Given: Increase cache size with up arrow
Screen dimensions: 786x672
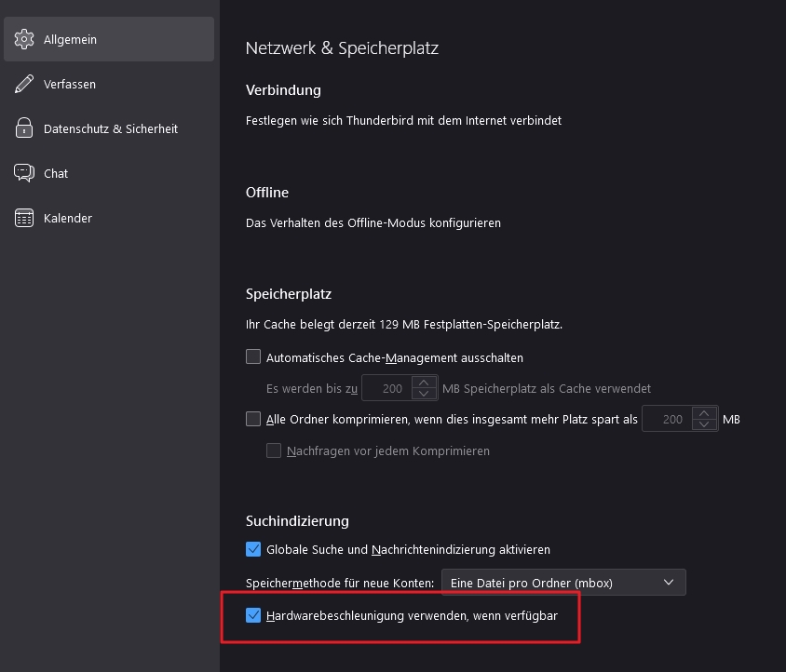Looking at the screenshot, I should coord(424,382).
